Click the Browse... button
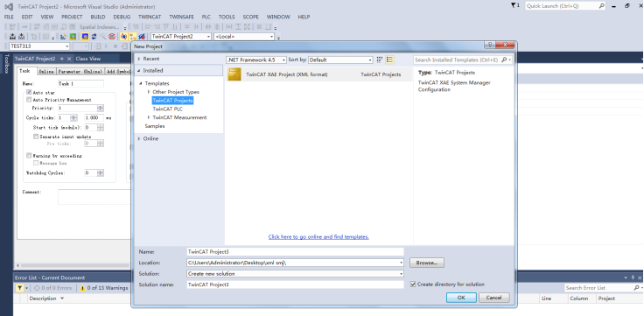This screenshot has width=644, height=316. [427, 263]
